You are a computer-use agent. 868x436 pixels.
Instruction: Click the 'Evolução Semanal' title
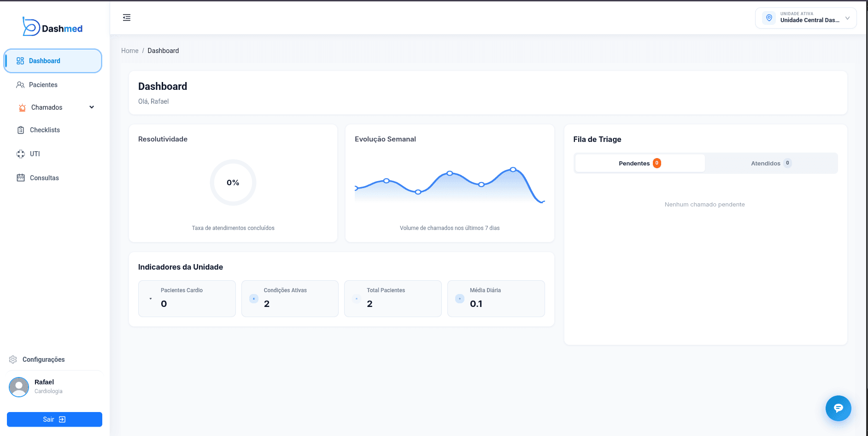coord(385,139)
